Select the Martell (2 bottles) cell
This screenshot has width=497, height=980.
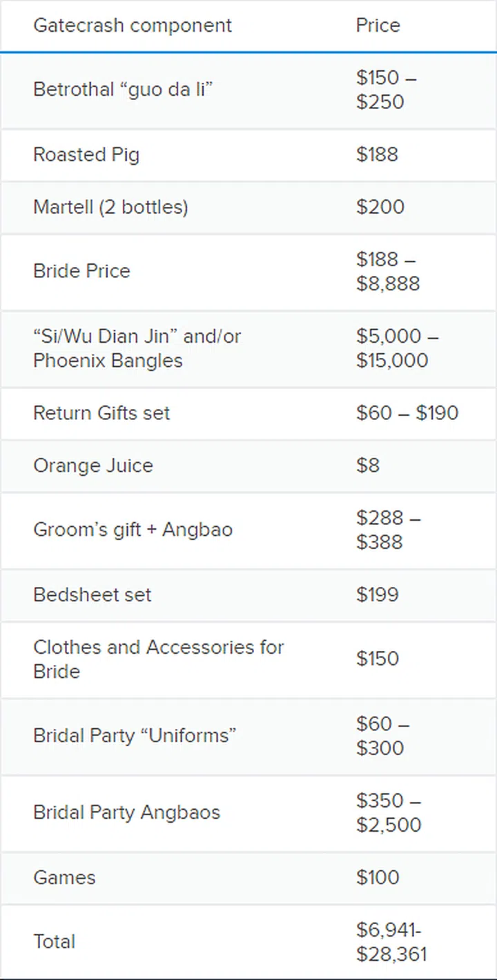tap(110, 207)
